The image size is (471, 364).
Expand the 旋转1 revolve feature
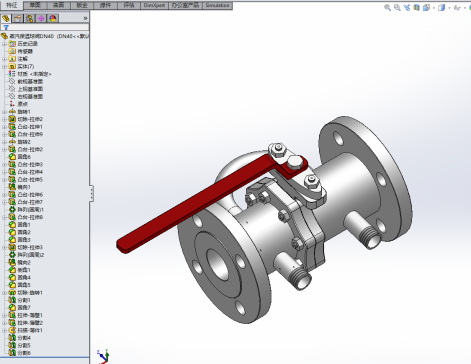click(x=4, y=112)
